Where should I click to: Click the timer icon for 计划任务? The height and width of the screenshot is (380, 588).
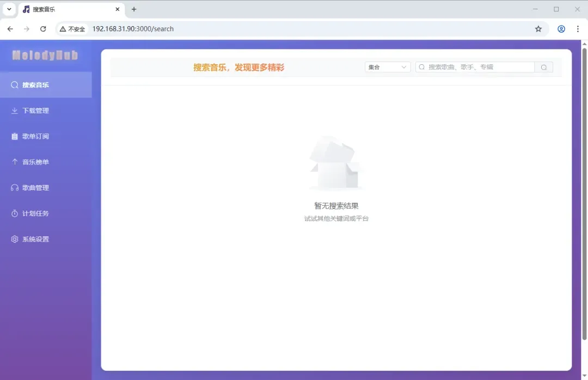click(15, 213)
